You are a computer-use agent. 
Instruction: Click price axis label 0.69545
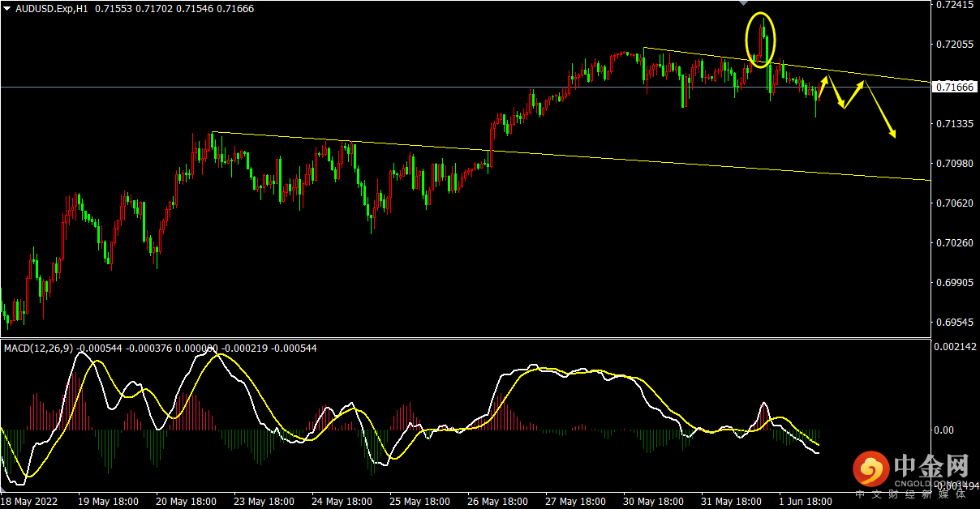[954, 323]
